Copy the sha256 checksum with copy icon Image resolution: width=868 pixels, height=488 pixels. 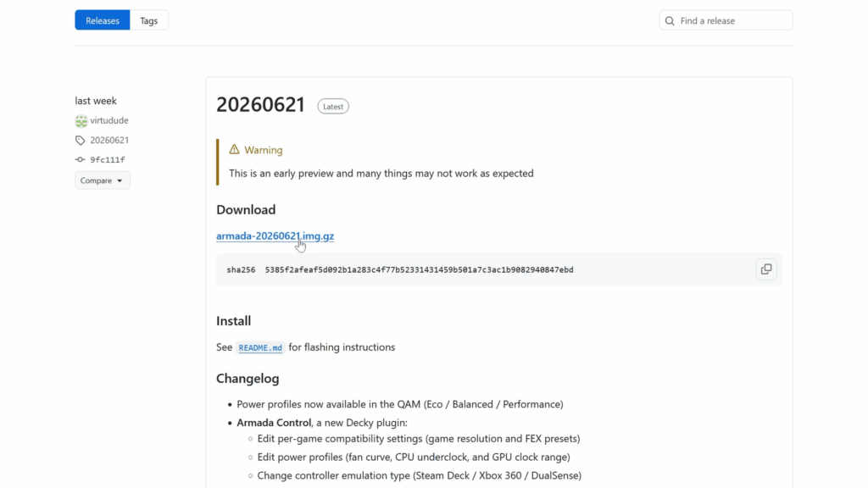(x=766, y=269)
